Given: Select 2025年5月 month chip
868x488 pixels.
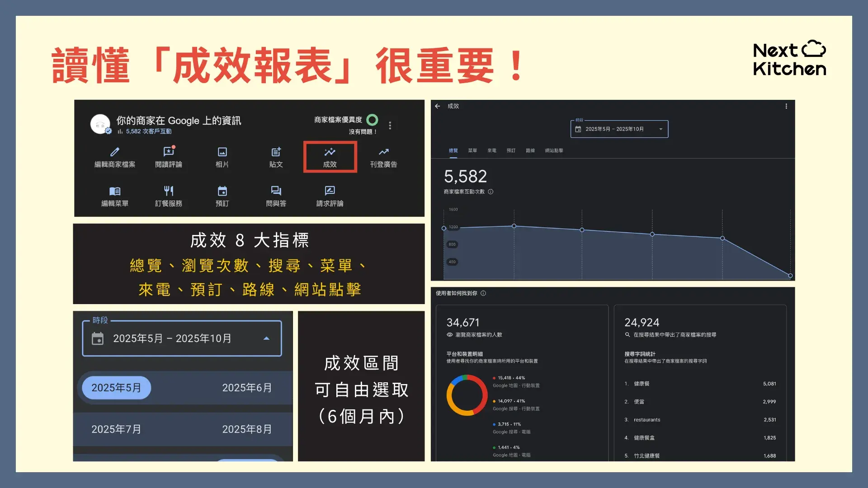Looking at the screenshot, I should click(116, 388).
